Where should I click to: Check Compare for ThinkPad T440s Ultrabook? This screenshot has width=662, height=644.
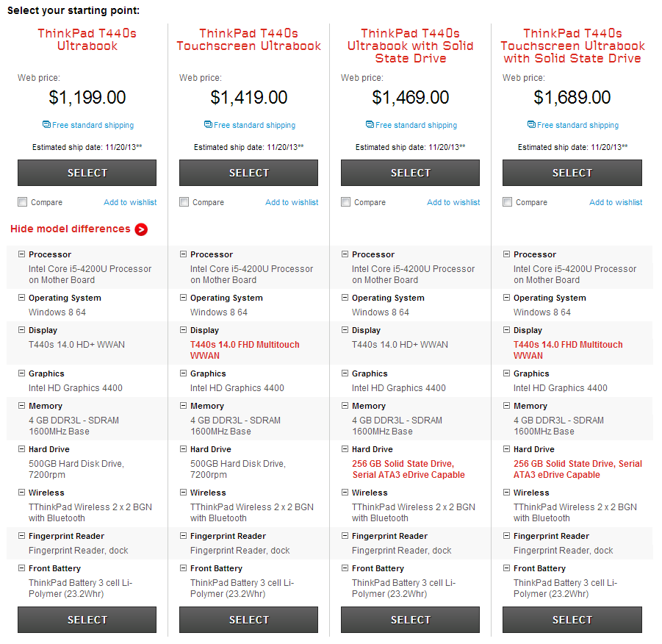coord(23,202)
